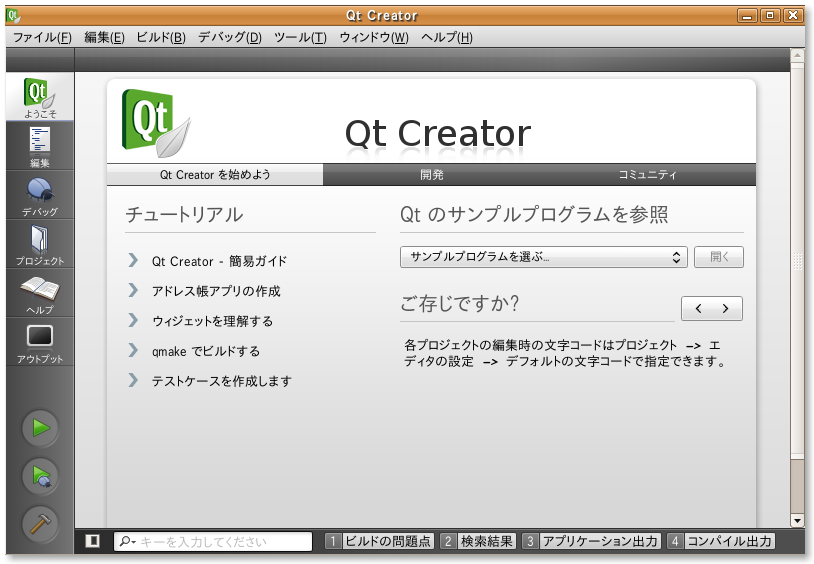814x564 pixels.
Task: Expand the サンプルプログラムを選ぶ combo box
Action: 543,257
